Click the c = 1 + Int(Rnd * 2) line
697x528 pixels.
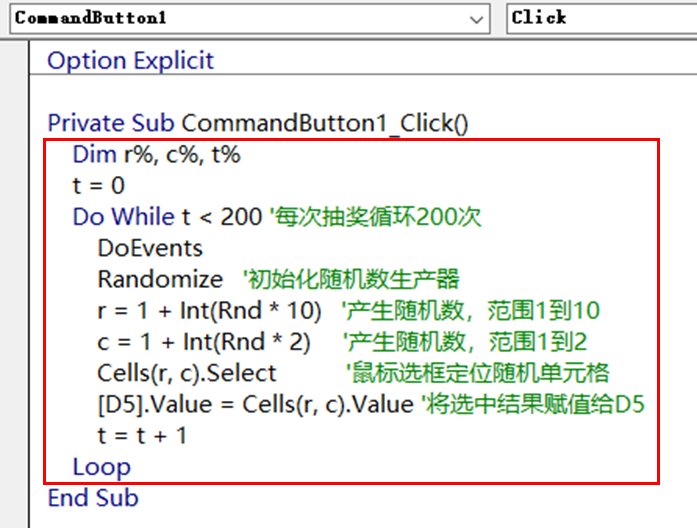tap(204, 342)
